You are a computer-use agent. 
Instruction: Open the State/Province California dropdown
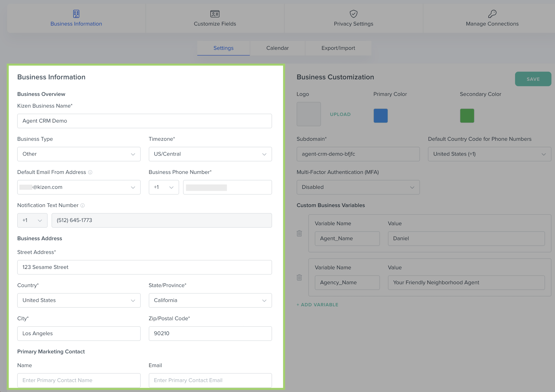[210, 300]
